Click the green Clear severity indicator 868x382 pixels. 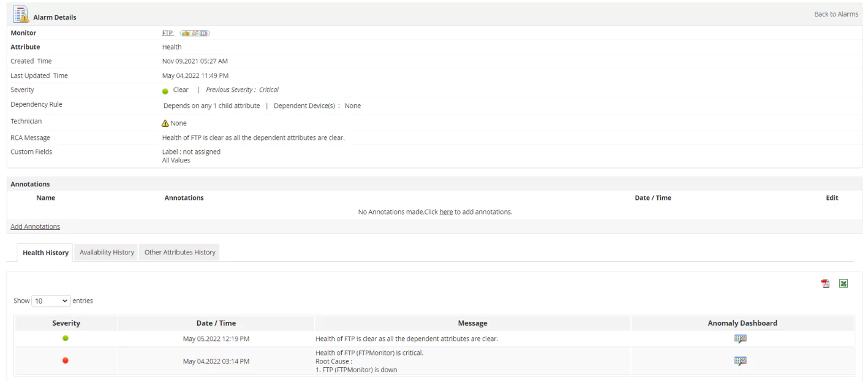coord(164,90)
